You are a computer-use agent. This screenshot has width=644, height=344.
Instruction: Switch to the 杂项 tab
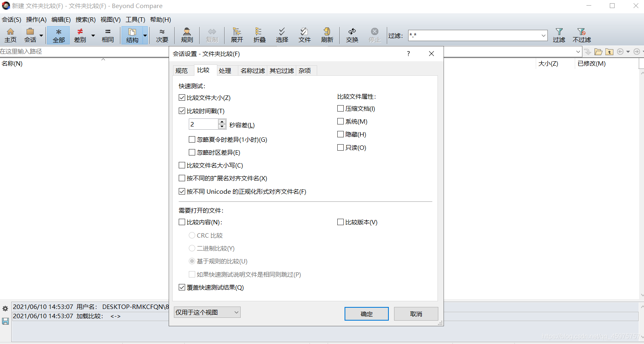[305, 70]
